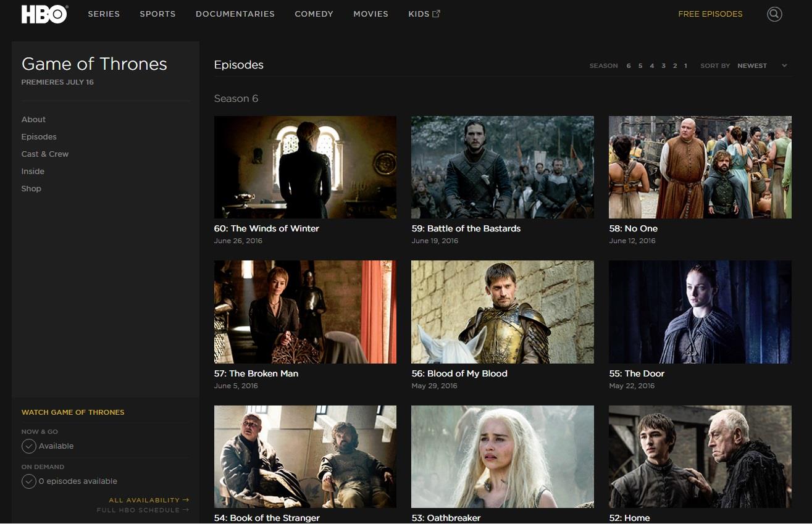Click the title '55: The Door'
Image resolution: width=812 pixels, height=524 pixels.
click(x=637, y=373)
